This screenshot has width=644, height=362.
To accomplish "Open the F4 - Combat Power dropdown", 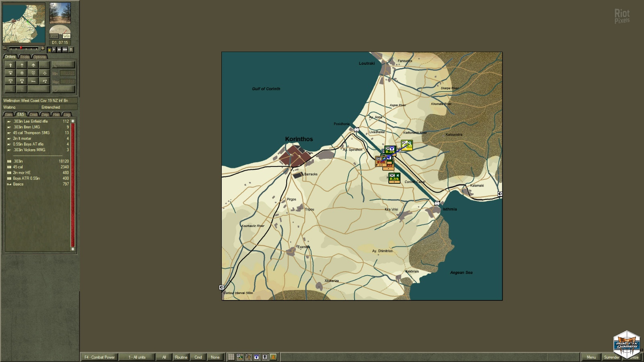I will (x=99, y=357).
